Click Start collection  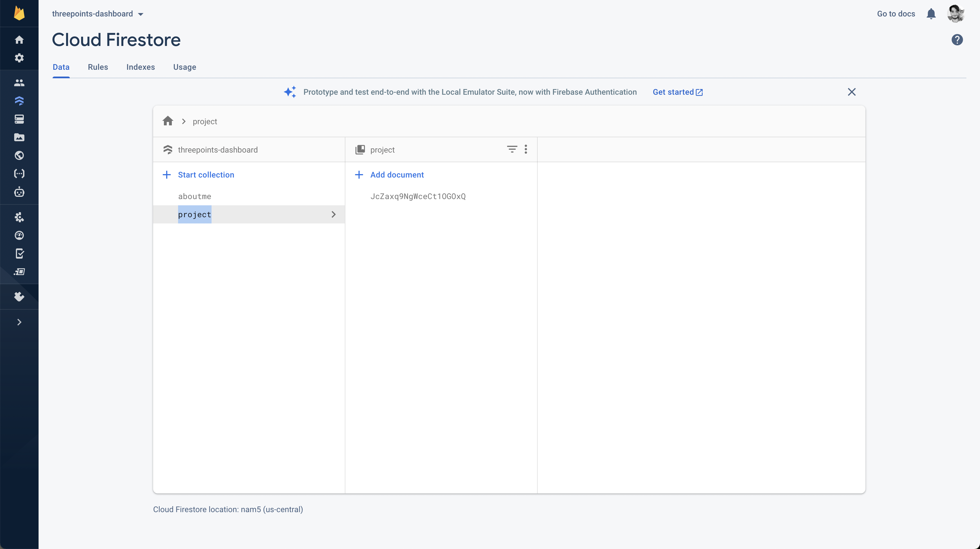pyautogui.click(x=205, y=175)
